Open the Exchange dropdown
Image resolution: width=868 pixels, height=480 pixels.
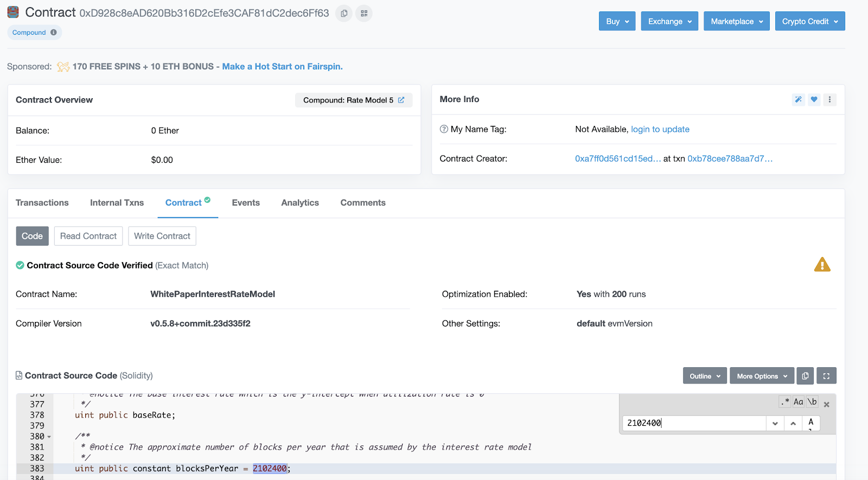point(669,21)
